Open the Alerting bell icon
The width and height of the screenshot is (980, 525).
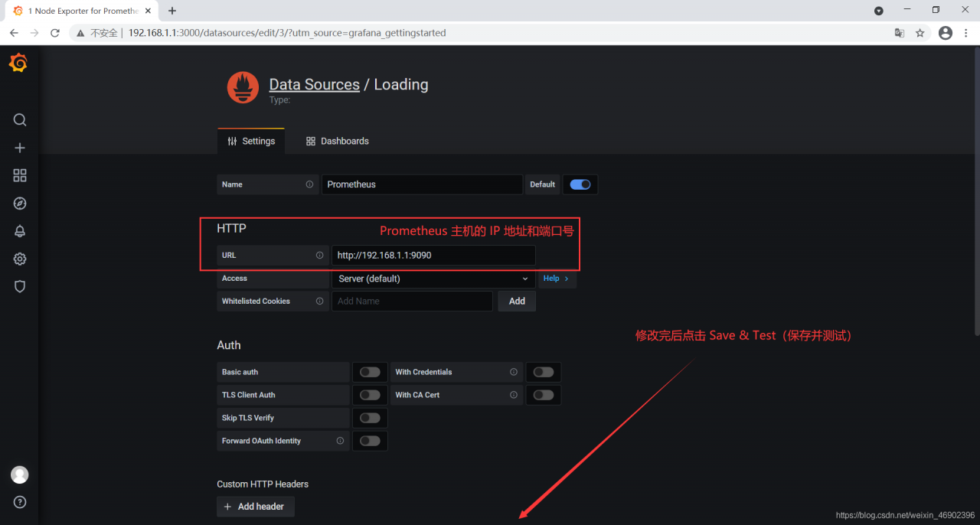click(x=20, y=231)
